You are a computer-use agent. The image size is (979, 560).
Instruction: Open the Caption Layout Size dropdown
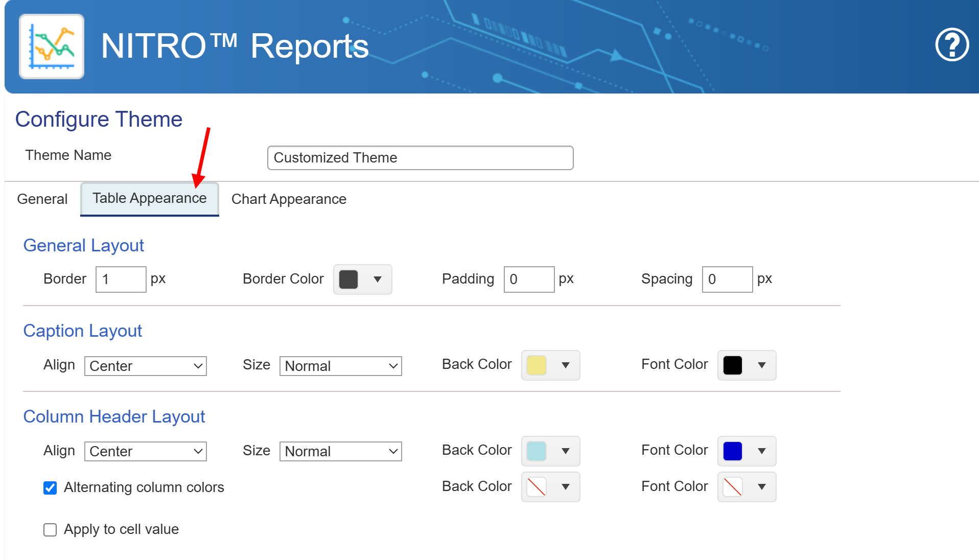[x=340, y=366]
